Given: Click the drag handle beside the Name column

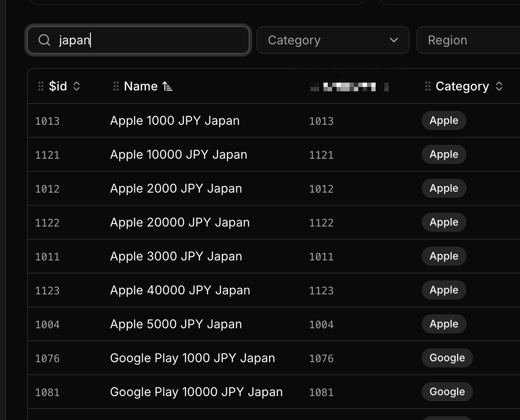Looking at the screenshot, I should 116,86.
